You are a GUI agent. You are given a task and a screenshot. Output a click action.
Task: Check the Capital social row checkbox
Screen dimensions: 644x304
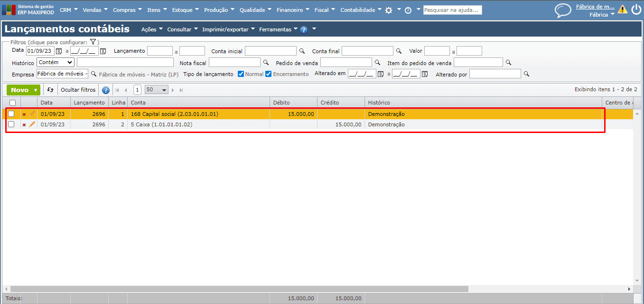click(x=11, y=114)
